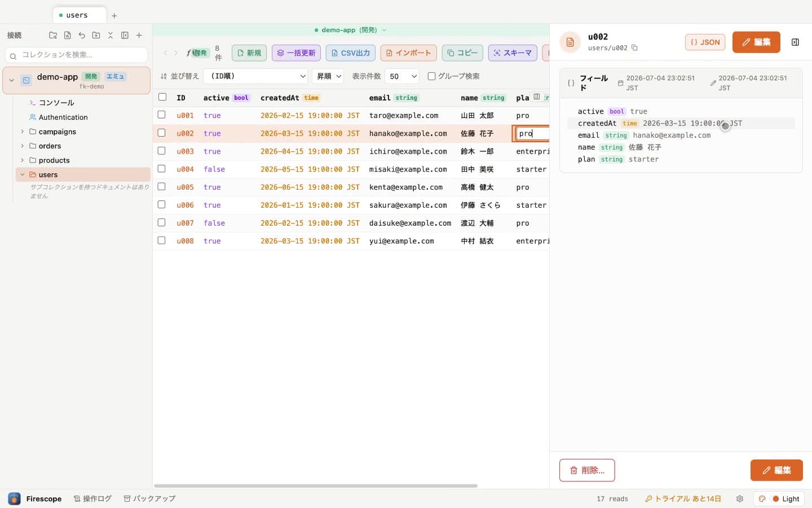Select the users collection in sidebar

83,174
